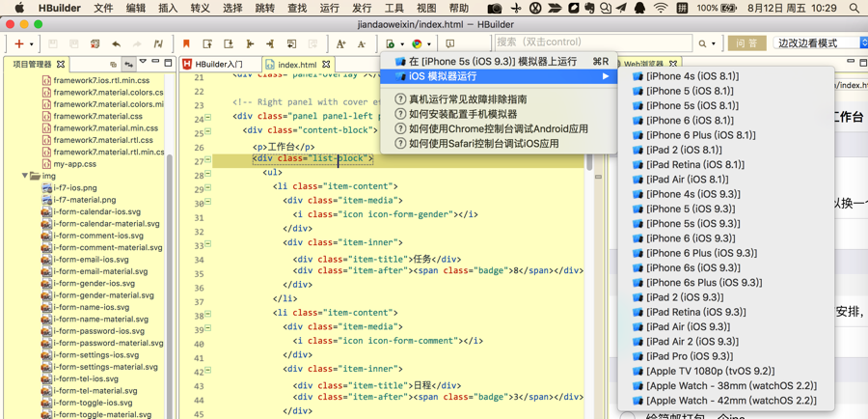Fold code at line 29
The height and width of the screenshot is (419, 868).
[x=208, y=188]
